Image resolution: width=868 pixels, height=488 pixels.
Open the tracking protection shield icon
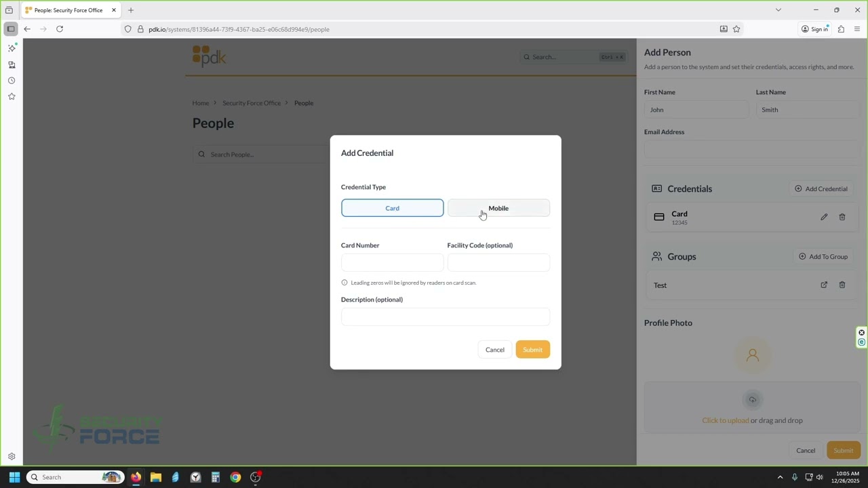pos(127,29)
